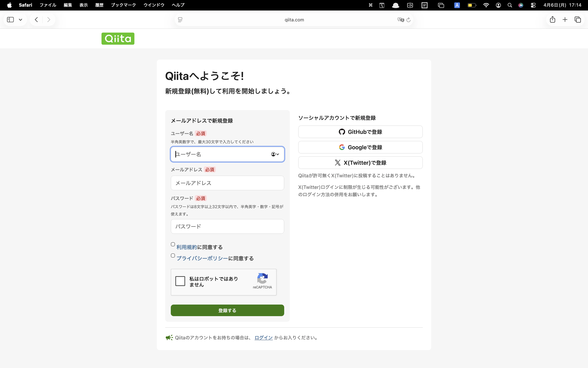Open the Wi-Fi menu bar icon
Image resolution: width=588 pixels, height=368 pixels.
486,5
